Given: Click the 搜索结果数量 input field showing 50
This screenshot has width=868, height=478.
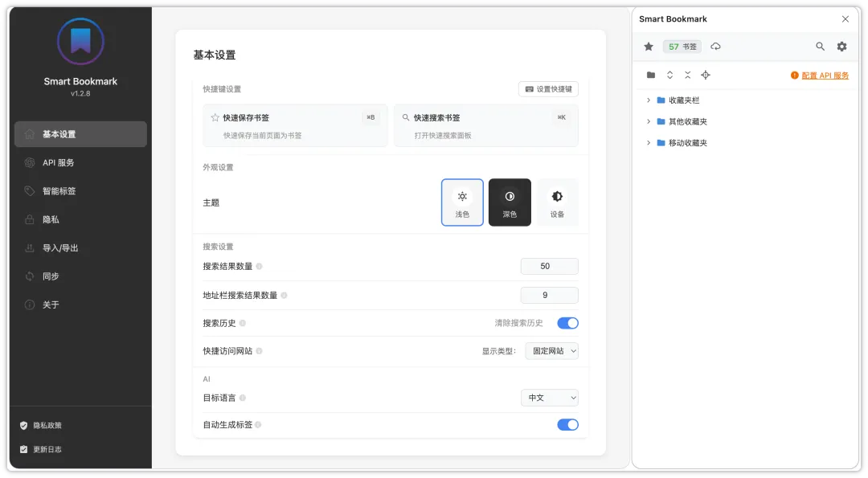Looking at the screenshot, I should pos(549,266).
